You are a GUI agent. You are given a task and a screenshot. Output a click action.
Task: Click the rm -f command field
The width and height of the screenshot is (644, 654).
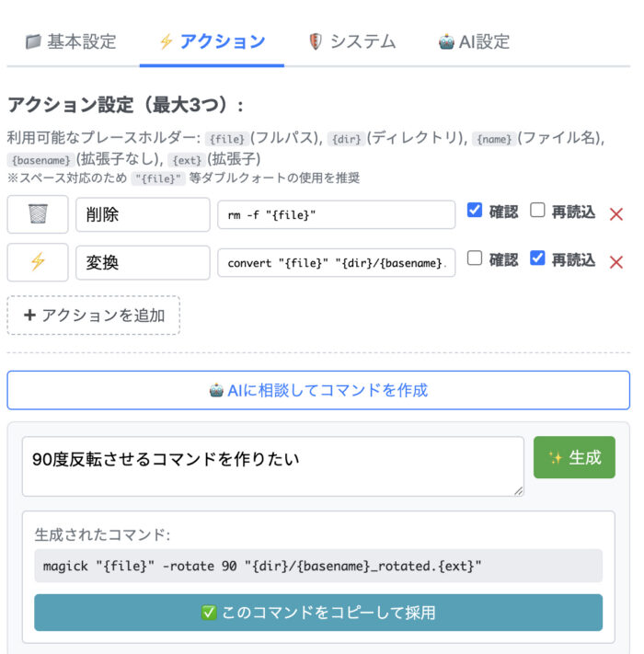click(336, 215)
